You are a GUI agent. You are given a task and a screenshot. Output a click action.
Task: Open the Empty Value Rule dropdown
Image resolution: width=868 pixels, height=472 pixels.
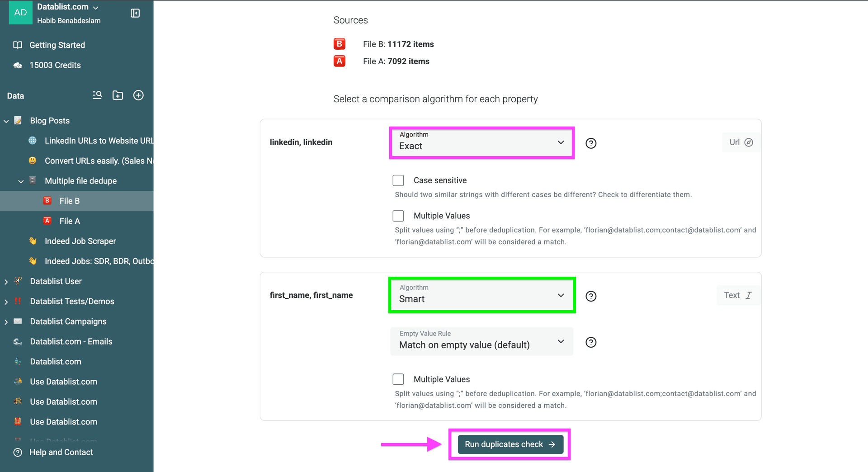click(x=481, y=341)
